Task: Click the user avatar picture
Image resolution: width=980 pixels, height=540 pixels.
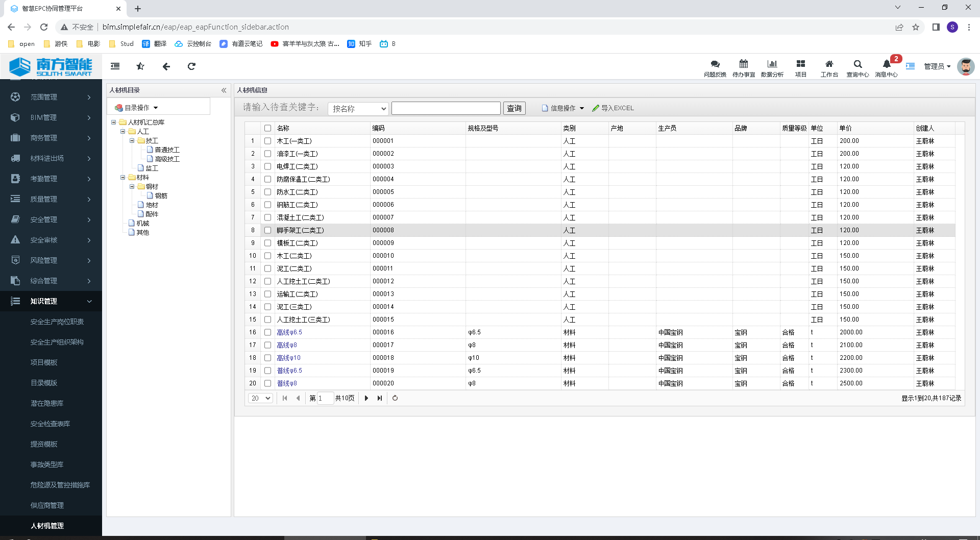Action: click(x=966, y=66)
